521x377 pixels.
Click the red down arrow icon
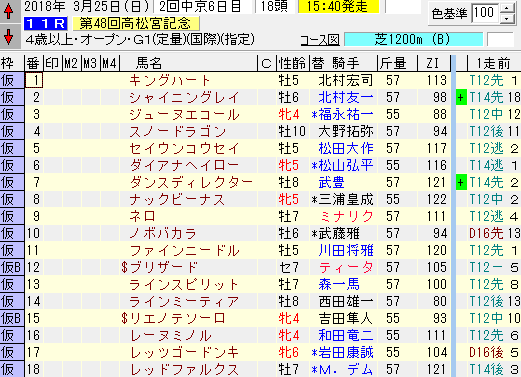9,37
